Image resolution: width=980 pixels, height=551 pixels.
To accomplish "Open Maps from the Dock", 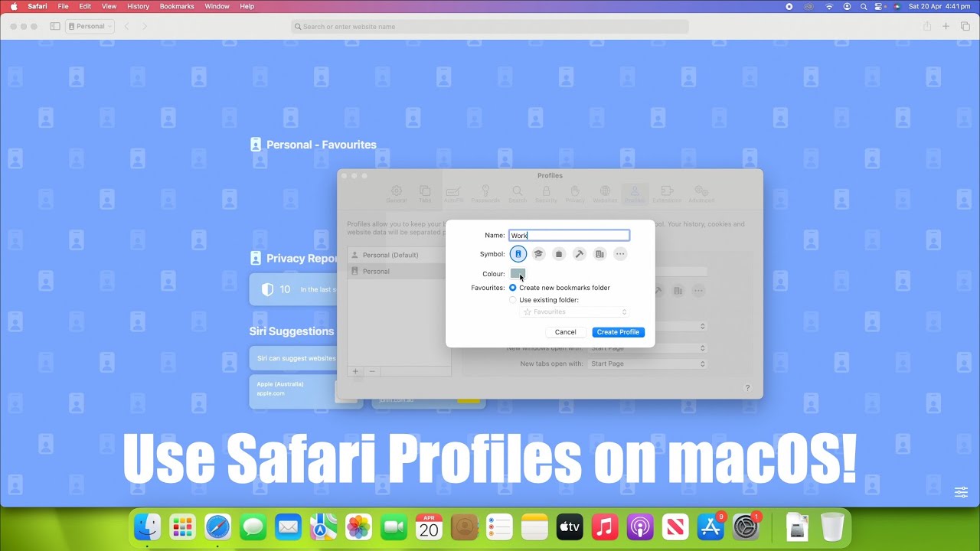I will pos(323,527).
